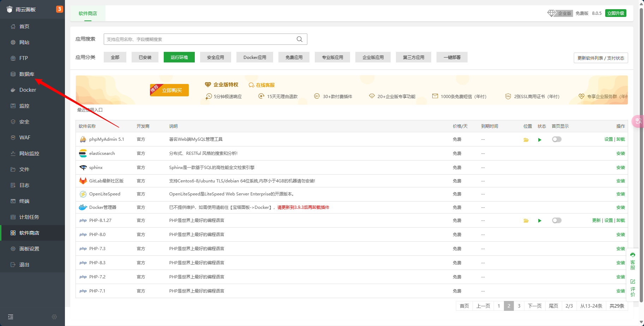Enable homepage display toggle for phpMyAdmin 5.1

pyautogui.click(x=556, y=139)
